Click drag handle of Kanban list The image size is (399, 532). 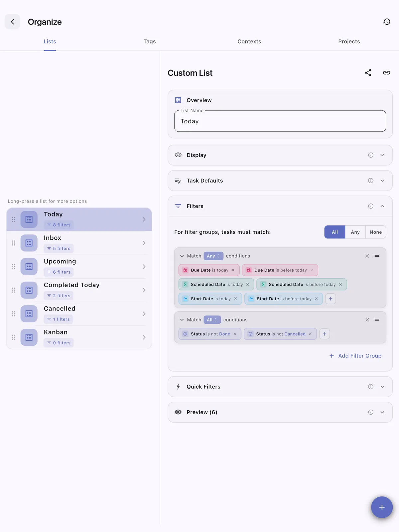tap(14, 337)
